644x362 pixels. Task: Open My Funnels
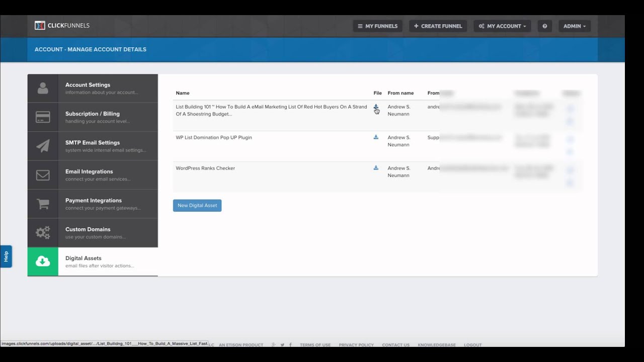[x=377, y=26]
